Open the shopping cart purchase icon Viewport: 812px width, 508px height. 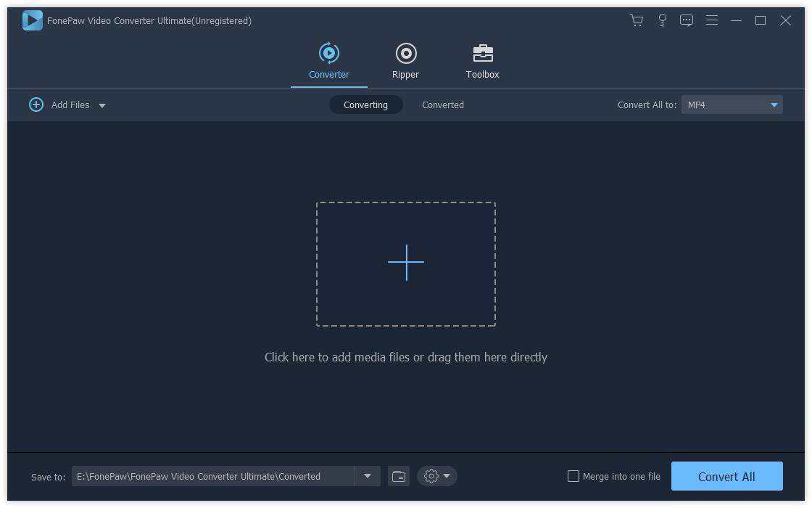(637, 20)
